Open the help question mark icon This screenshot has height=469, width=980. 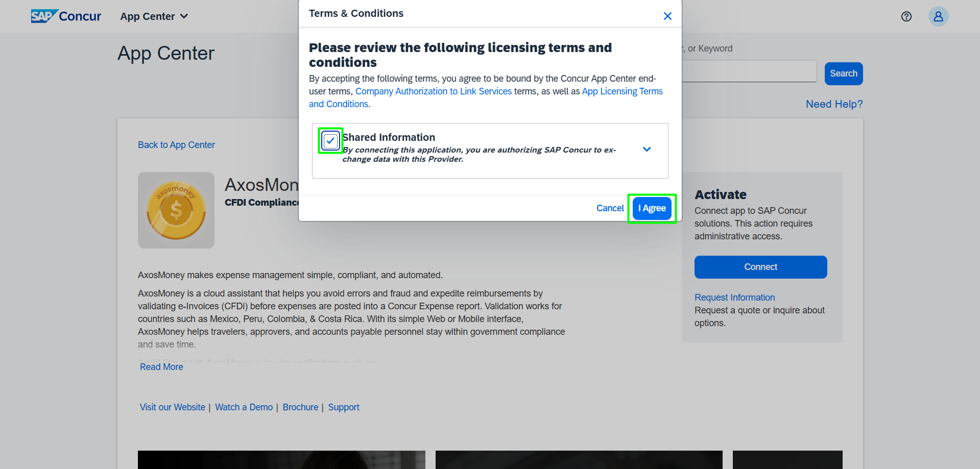pyautogui.click(x=906, y=16)
